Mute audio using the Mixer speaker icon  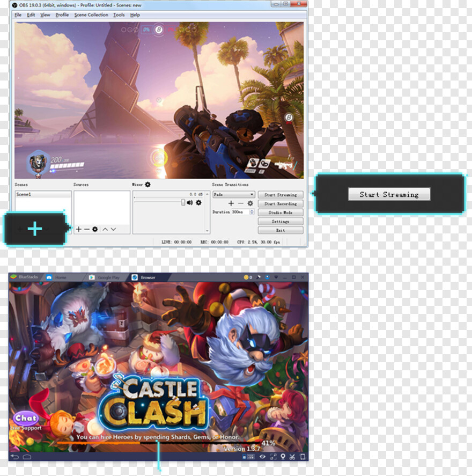point(190,202)
